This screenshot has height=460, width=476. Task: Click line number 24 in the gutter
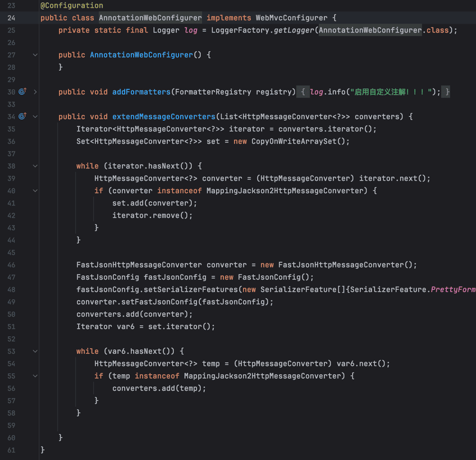tap(11, 18)
